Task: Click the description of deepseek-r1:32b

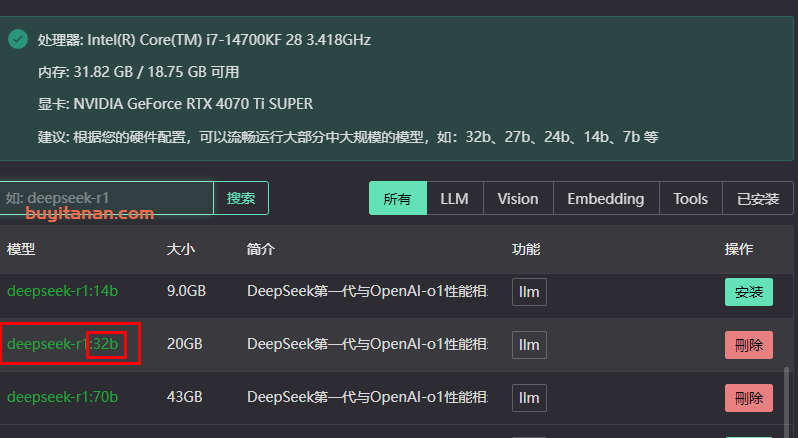Action: 367,344
